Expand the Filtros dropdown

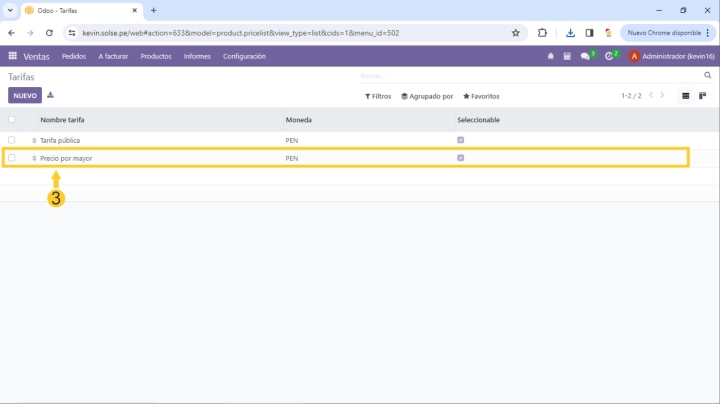point(378,96)
